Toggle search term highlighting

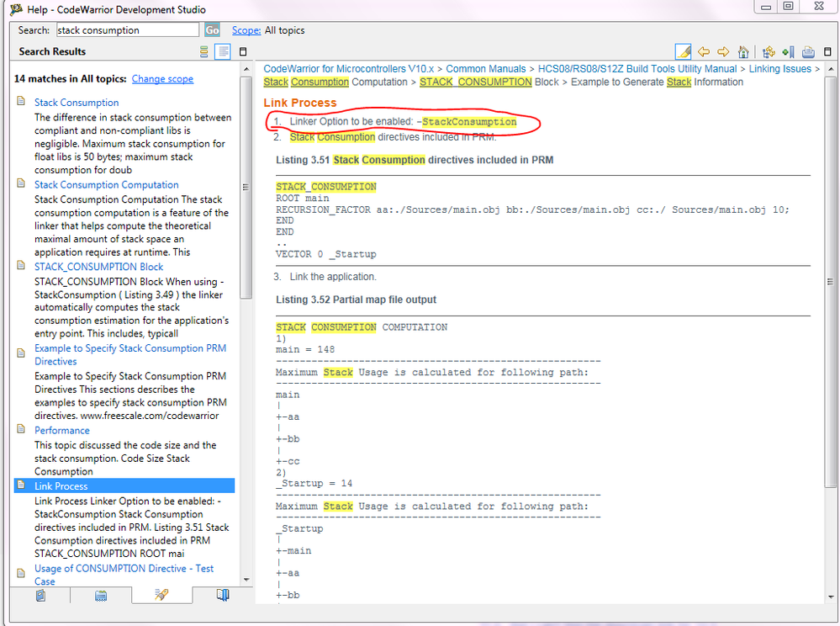pos(684,51)
